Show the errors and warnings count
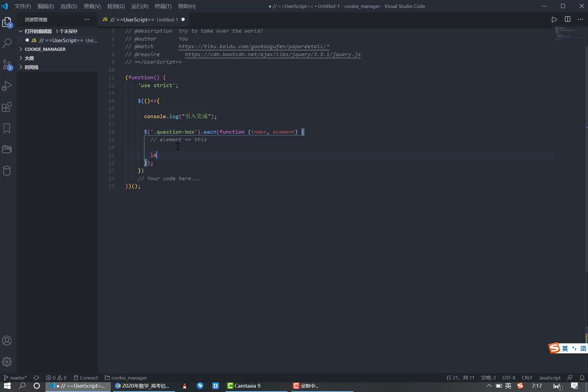Screen dimensions: 588x392 (56, 377)
